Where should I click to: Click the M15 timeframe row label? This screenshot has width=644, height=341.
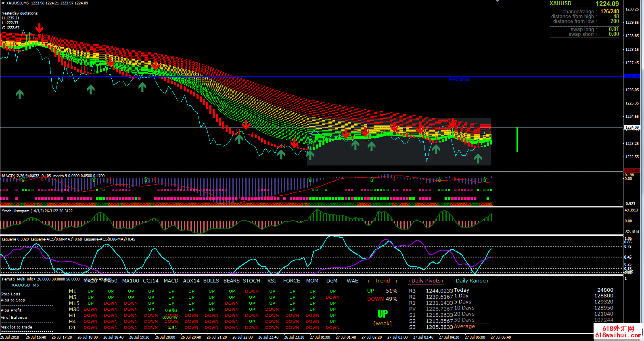[74, 303]
